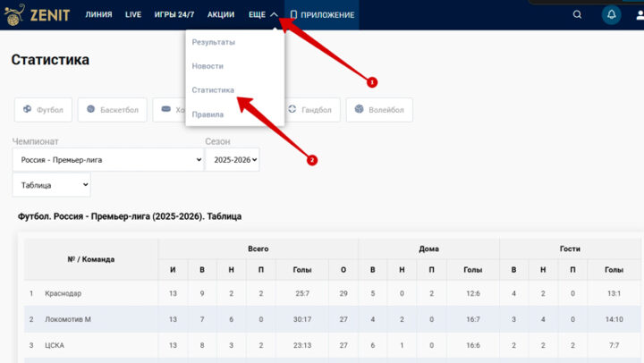Open the search magnifier icon
644x363 pixels.
577,15
